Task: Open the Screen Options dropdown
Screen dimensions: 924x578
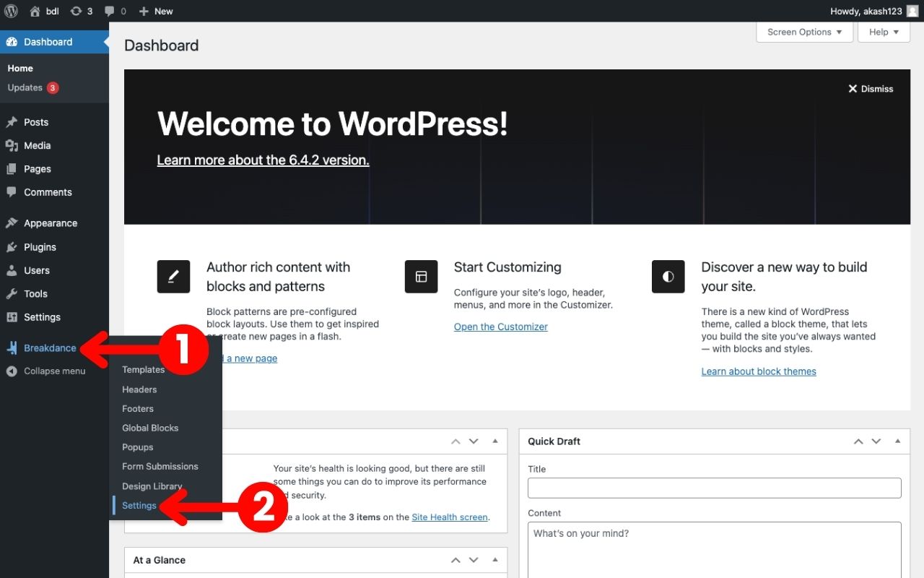Action: [803, 32]
